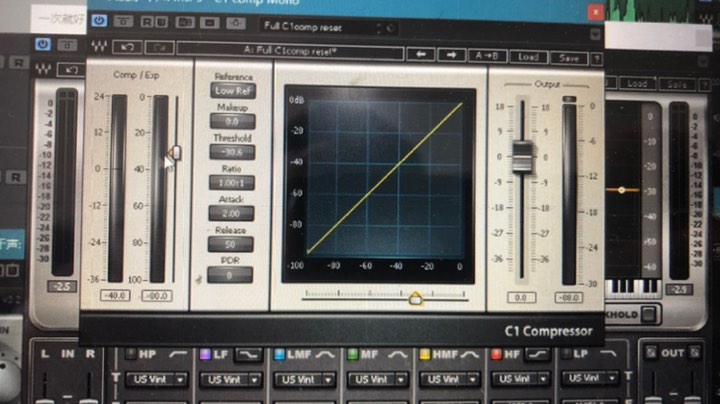This screenshot has width=720, height=404.
Task: Open the US Vint dropdown under HMF band
Action: (x=449, y=380)
